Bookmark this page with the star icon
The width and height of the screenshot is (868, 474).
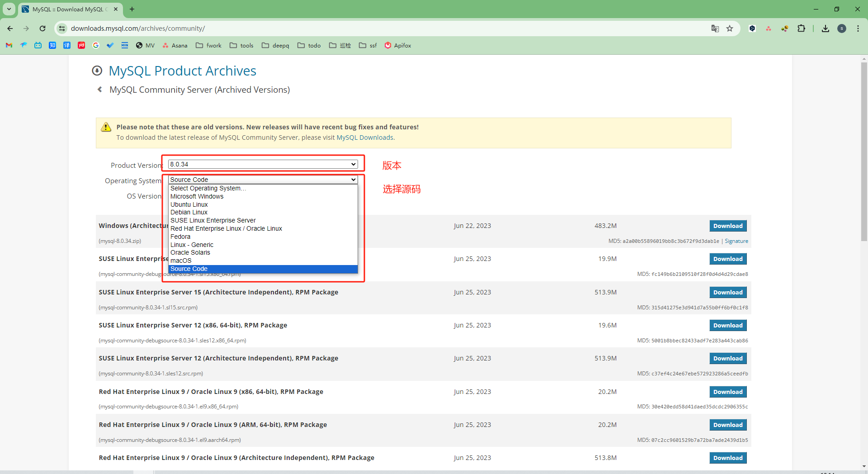coord(730,28)
